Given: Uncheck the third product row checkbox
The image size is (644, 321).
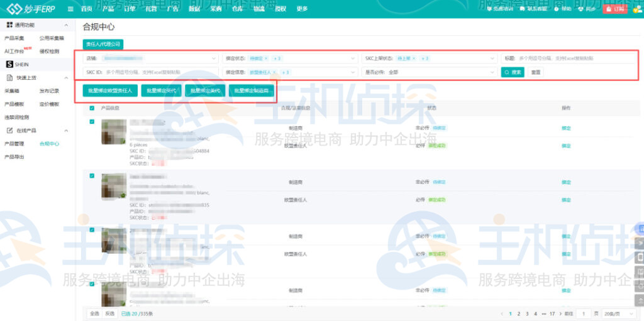Looking at the screenshot, I should point(92,230).
